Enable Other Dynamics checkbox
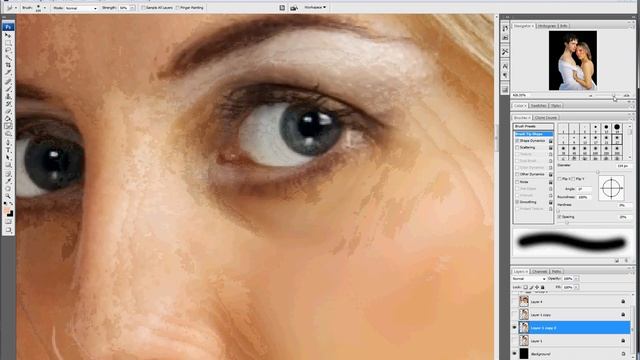 518,175
